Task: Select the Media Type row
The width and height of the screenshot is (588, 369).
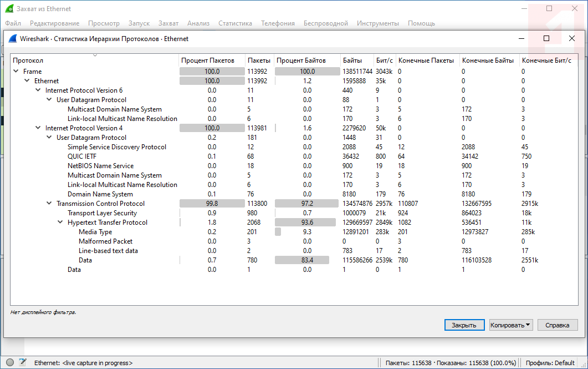Action: pos(294,231)
